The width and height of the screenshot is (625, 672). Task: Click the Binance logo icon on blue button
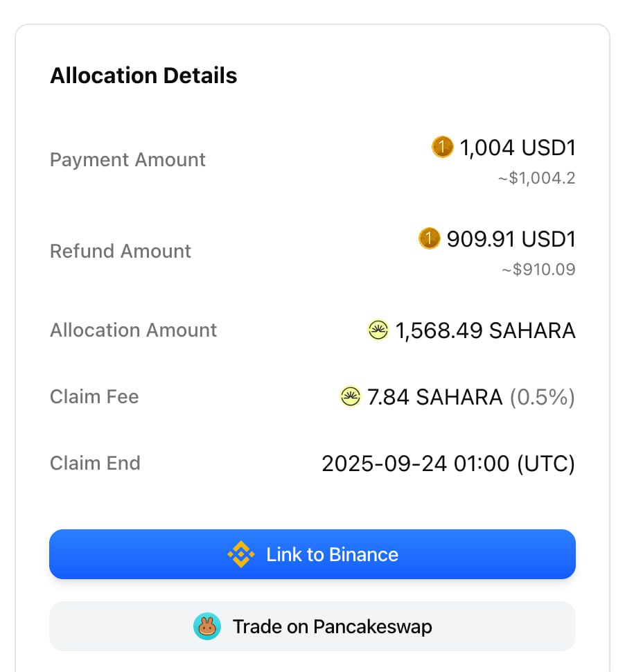click(x=241, y=554)
